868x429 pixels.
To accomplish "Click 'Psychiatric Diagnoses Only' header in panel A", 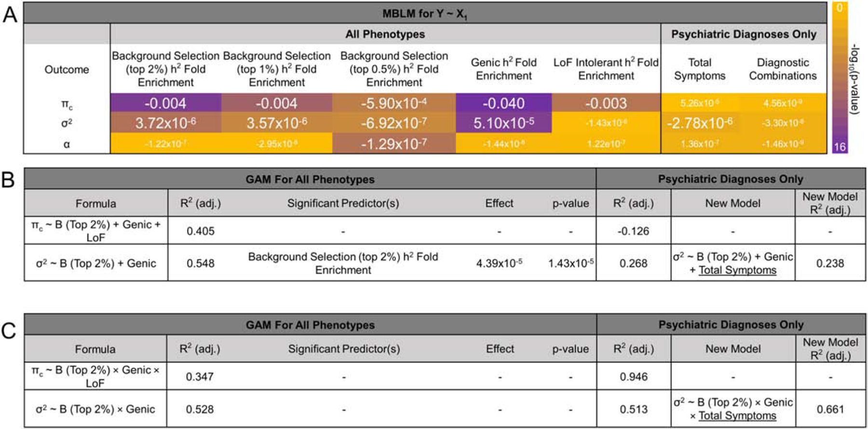I will (x=744, y=34).
